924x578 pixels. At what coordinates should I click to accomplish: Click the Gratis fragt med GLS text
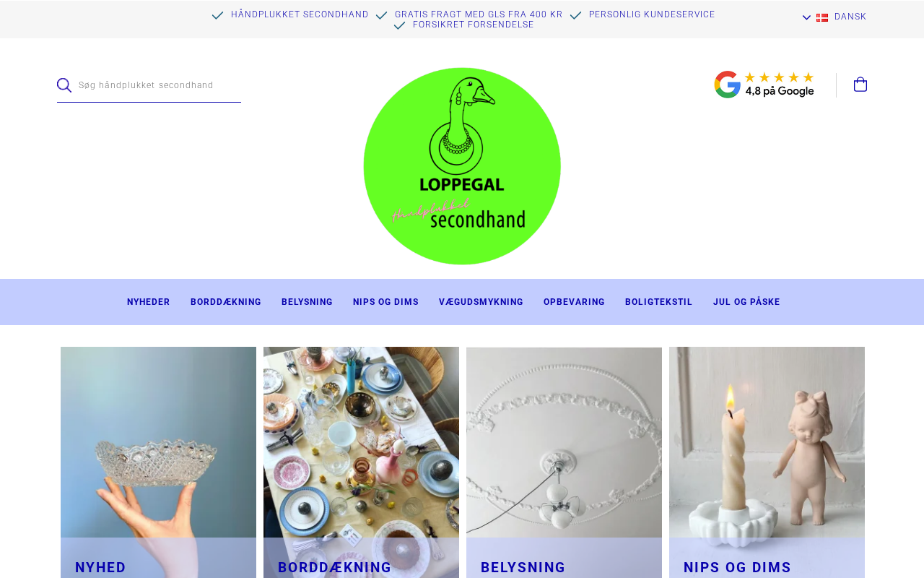(479, 14)
